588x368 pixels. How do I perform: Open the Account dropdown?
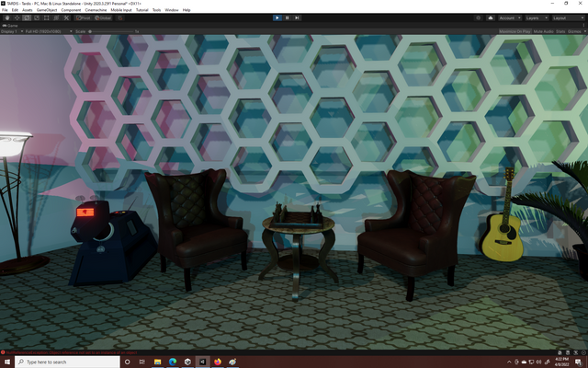[510, 17]
